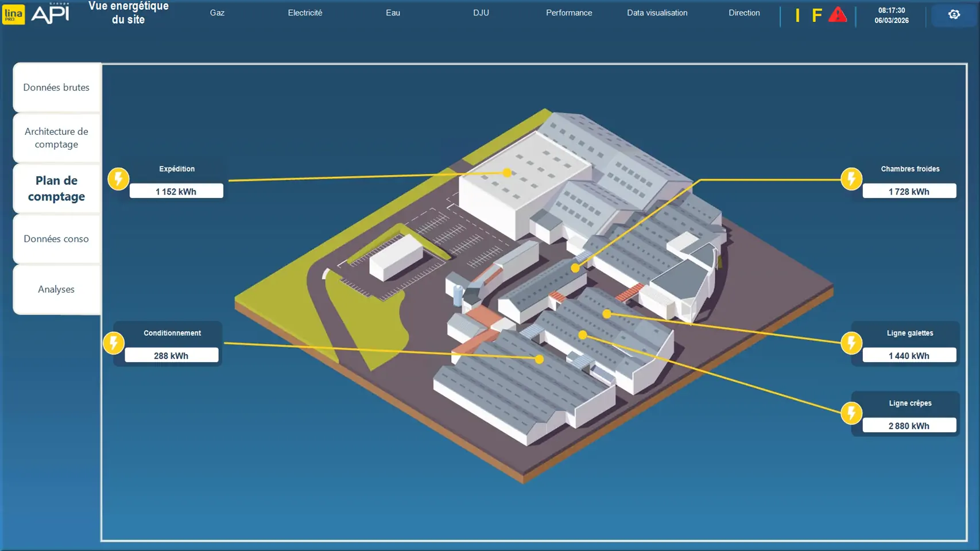Viewport: 980px width, 551px height.
Task: Click the yellow F indicator
Action: (x=816, y=15)
